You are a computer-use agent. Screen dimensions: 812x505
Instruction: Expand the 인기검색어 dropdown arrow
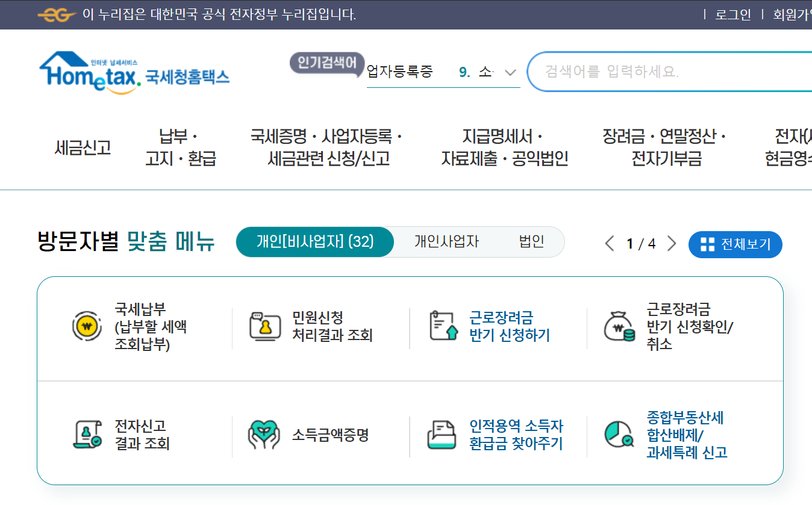(510, 72)
